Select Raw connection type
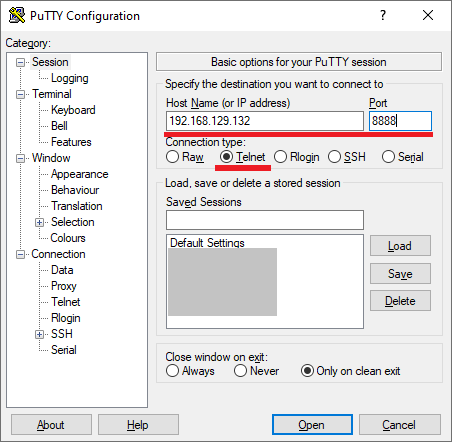This screenshot has width=452, height=442. click(x=172, y=157)
